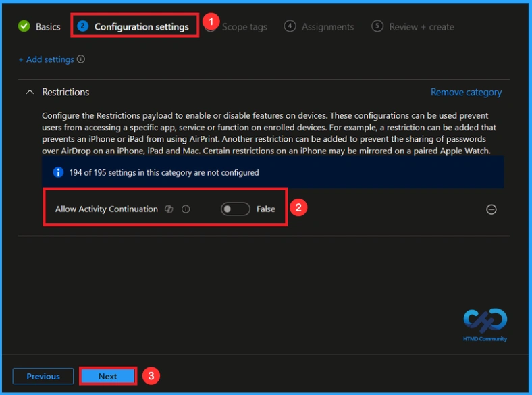Click the Remove category link
This screenshot has height=395, width=532.
pyautogui.click(x=466, y=93)
